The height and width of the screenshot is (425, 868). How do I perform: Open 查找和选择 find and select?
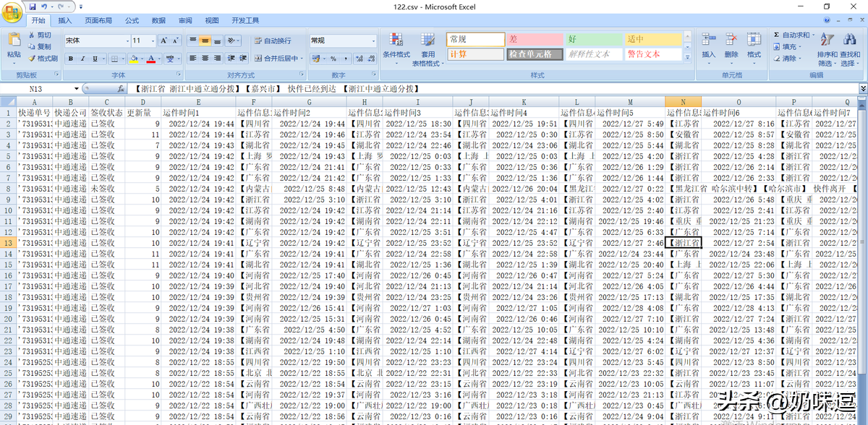click(x=850, y=49)
